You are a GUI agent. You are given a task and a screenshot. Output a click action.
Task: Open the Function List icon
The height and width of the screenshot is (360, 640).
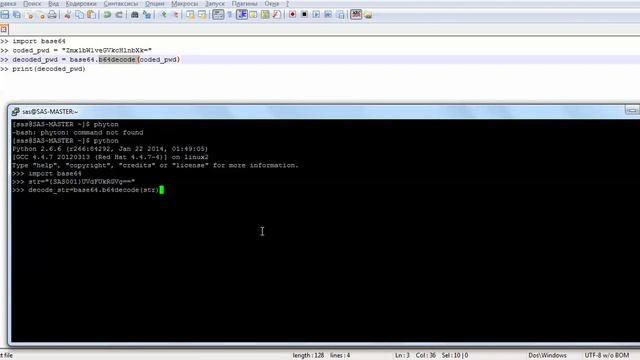tap(277, 15)
